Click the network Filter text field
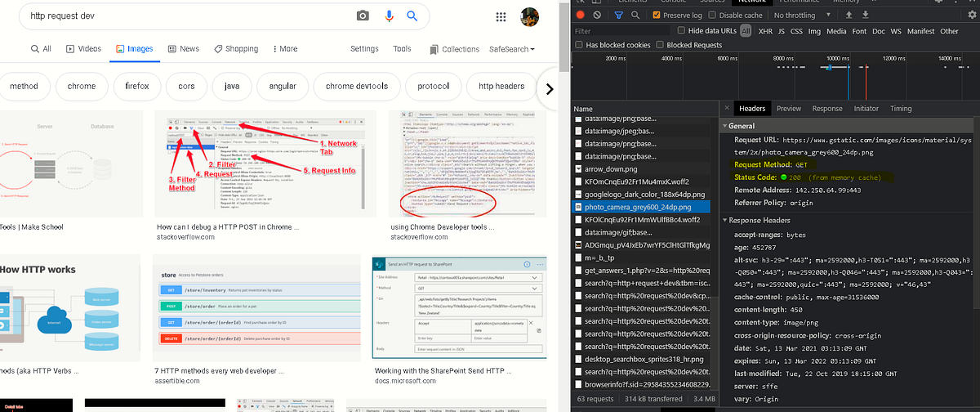Viewport: 980px width, 412px height. click(621, 31)
